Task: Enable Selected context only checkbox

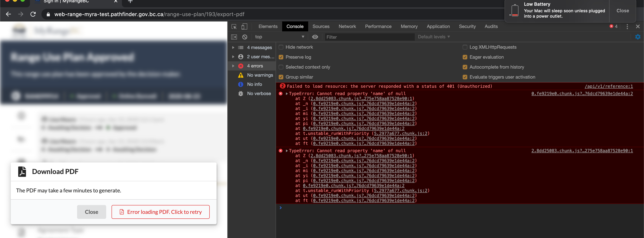Action: coord(281,67)
